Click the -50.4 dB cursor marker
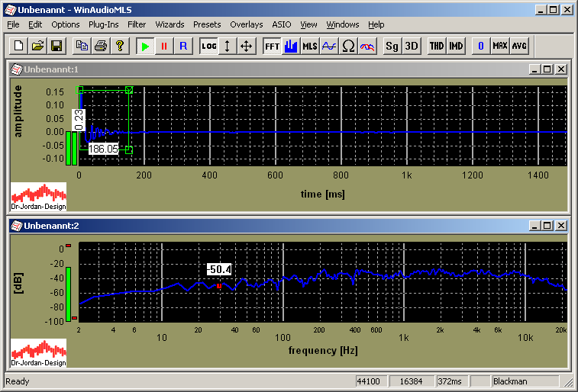The image size is (578, 392). pyautogui.click(x=219, y=285)
